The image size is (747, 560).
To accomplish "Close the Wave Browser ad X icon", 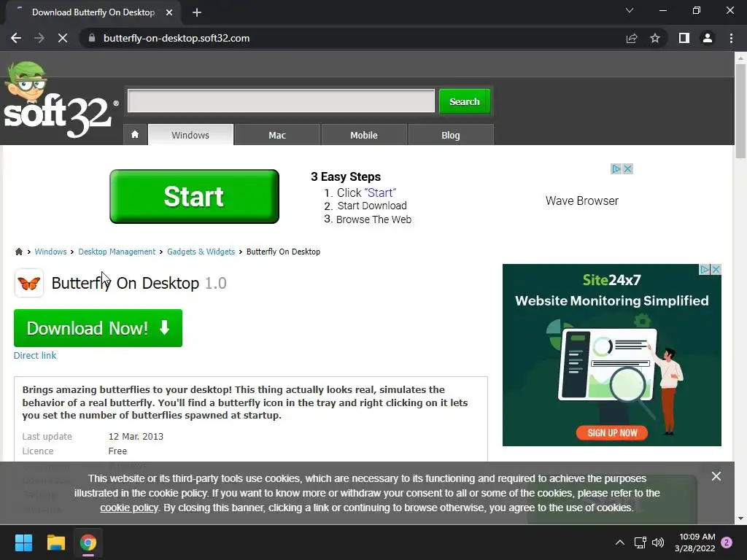I will click(628, 168).
